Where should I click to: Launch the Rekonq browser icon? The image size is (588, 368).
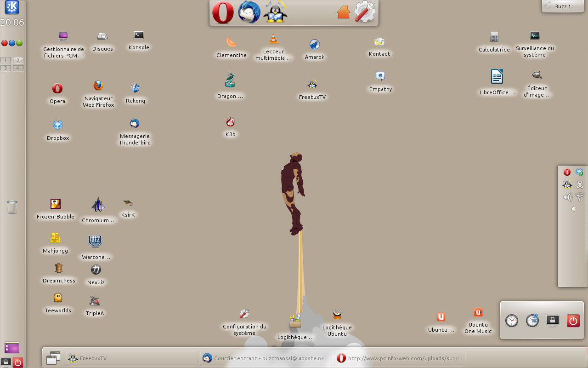[135, 87]
